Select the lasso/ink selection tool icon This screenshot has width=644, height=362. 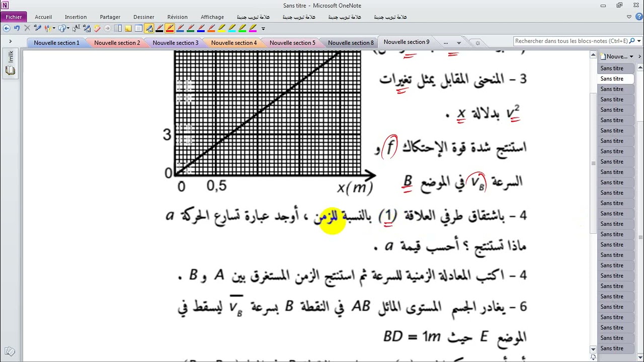87,29
